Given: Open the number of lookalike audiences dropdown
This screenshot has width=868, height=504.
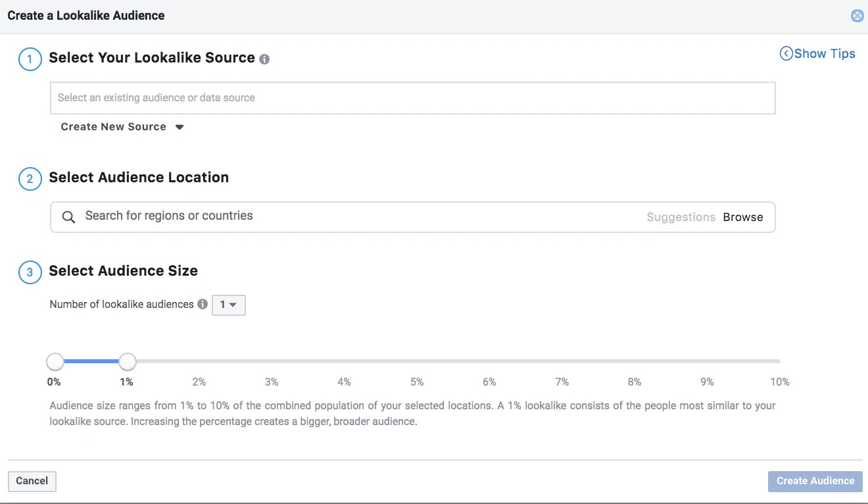Looking at the screenshot, I should click(228, 305).
